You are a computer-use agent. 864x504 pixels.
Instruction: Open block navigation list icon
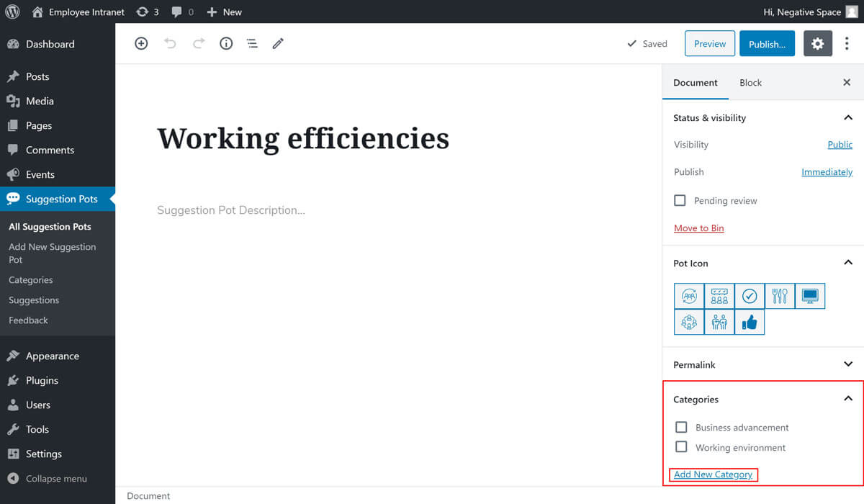[252, 44]
